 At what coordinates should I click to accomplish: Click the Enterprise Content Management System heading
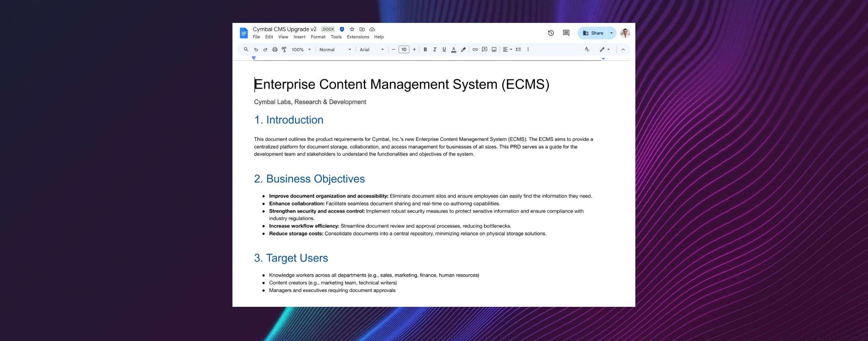(x=402, y=84)
